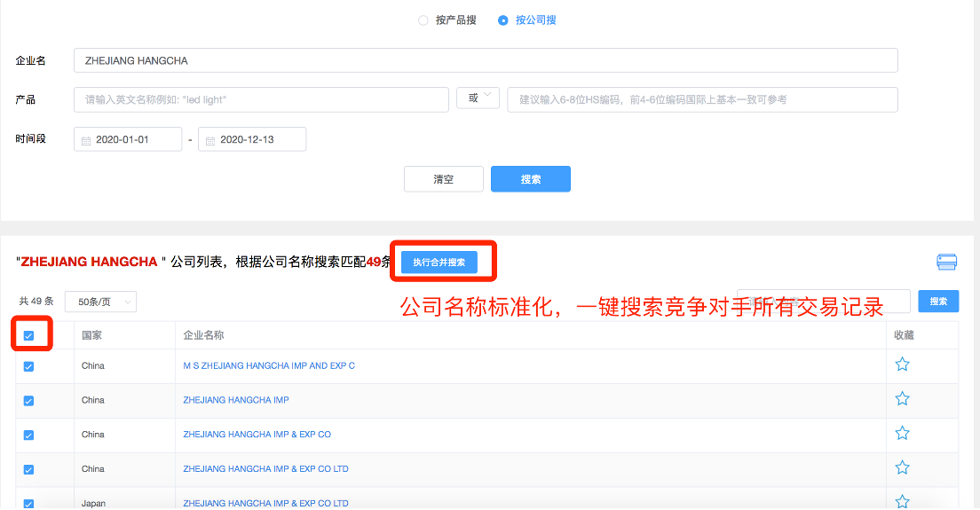This screenshot has width=980, height=510.
Task: Star the ZHEJIANG HANGCHA IMP row
Action: (902, 398)
